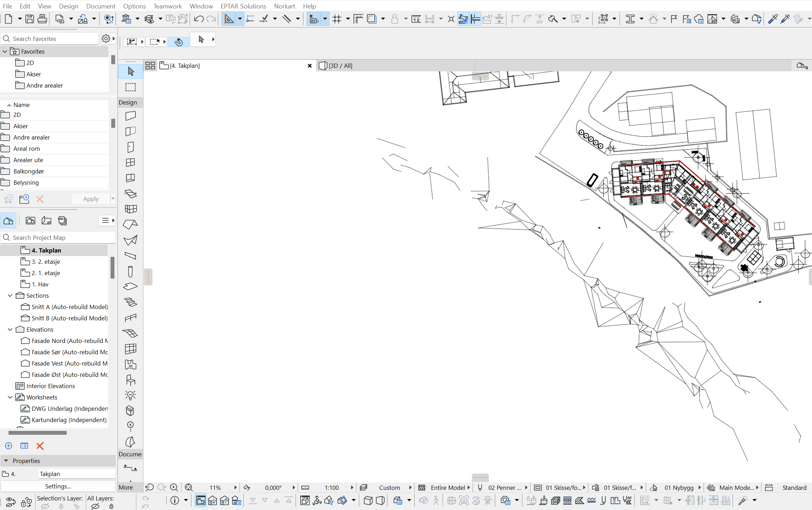Viewport: 812px width, 510px height.
Task: Click the Save icon in toolbar
Action: point(30,19)
